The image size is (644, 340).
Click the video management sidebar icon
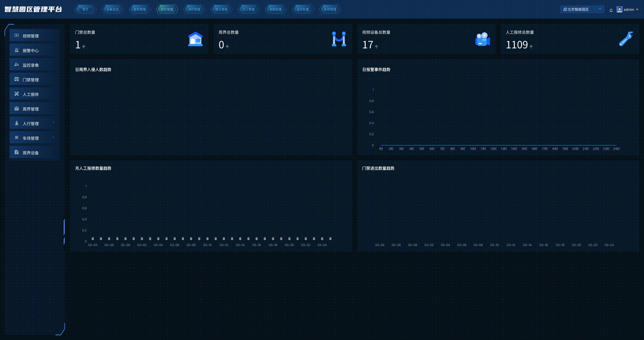[17, 36]
